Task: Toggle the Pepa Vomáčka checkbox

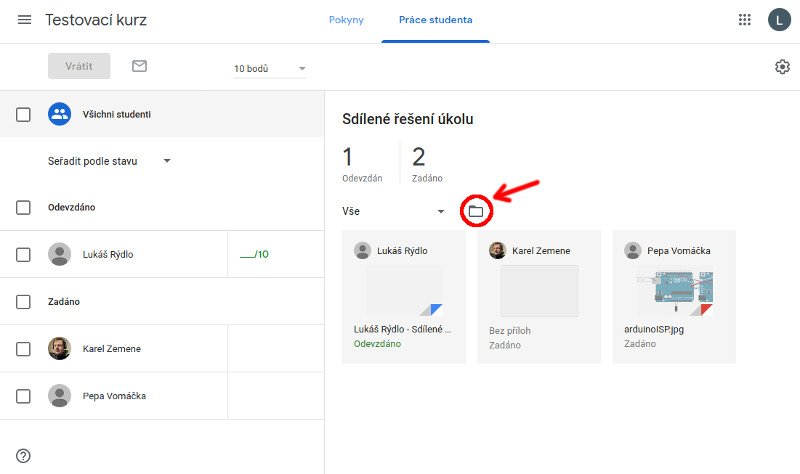Action: tap(23, 396)
